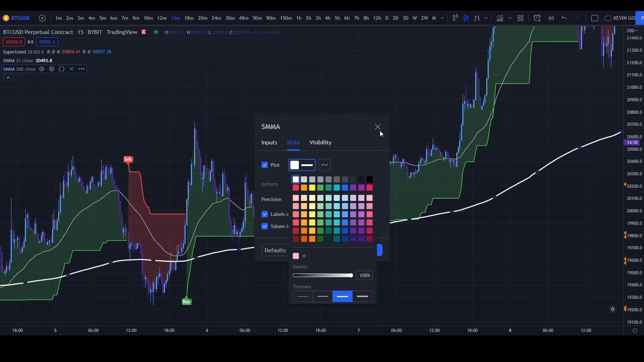Select the bar replay rewind icon

pos(551,18)
